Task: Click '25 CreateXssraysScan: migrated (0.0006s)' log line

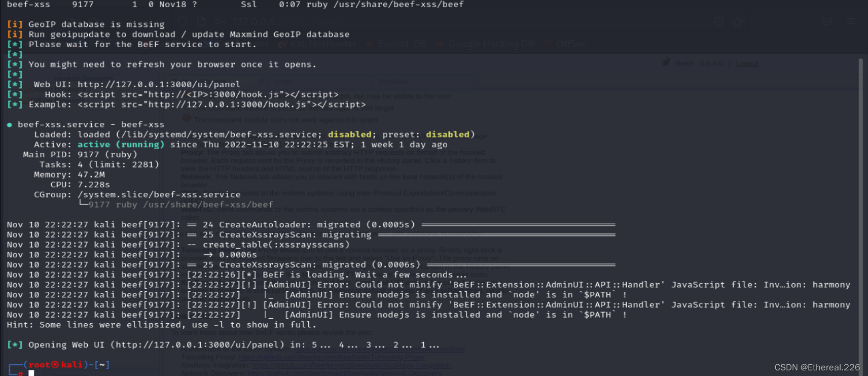Action: tap(311, 264)
